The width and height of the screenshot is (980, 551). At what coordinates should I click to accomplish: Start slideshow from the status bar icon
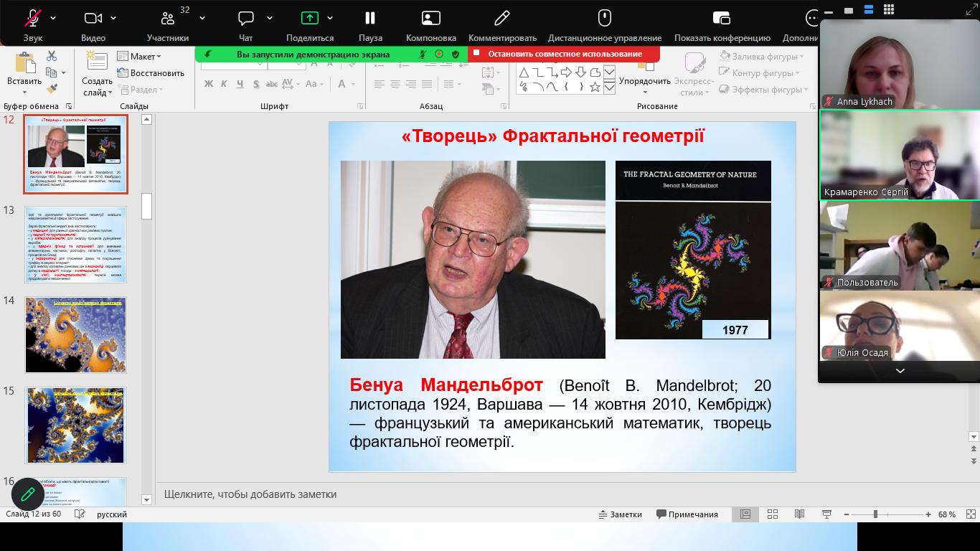(x=826, y=514)
